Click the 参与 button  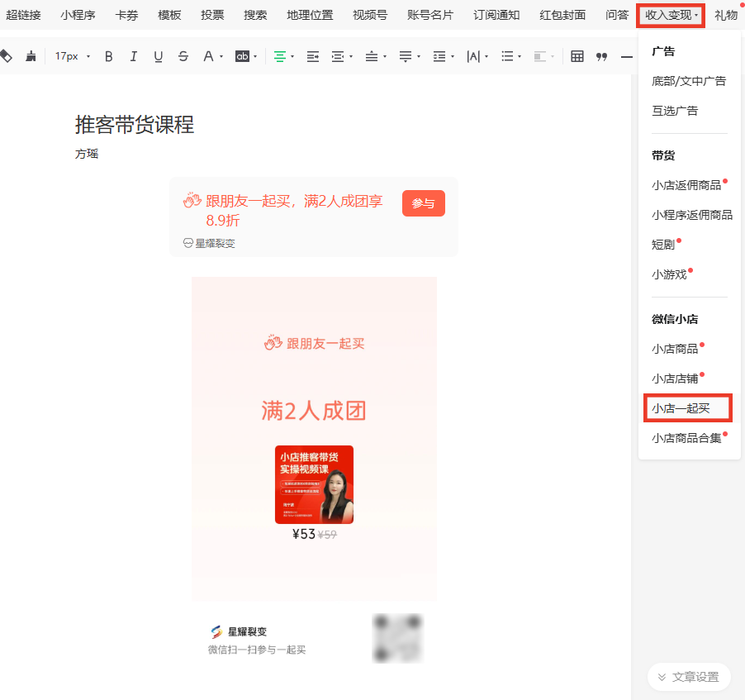click(x=423, y=203)
